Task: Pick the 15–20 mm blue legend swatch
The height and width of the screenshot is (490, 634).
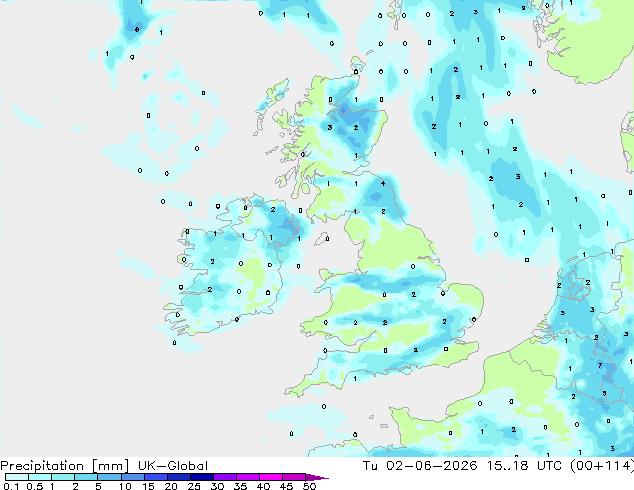Action: pyautogui.click(x=155, y=477)
